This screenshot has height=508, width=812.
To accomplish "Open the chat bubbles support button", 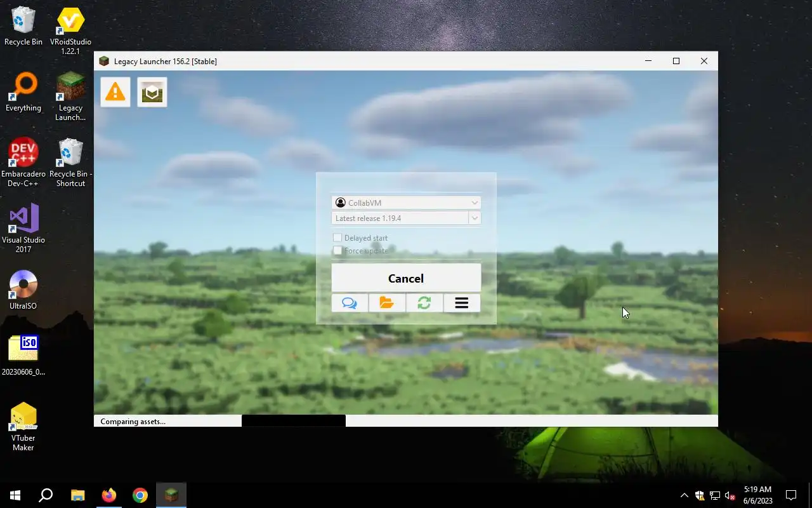I will (350, 303).
